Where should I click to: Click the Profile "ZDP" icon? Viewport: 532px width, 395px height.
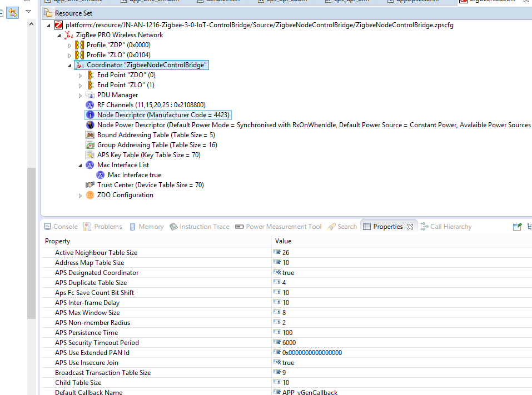(79, 45)
